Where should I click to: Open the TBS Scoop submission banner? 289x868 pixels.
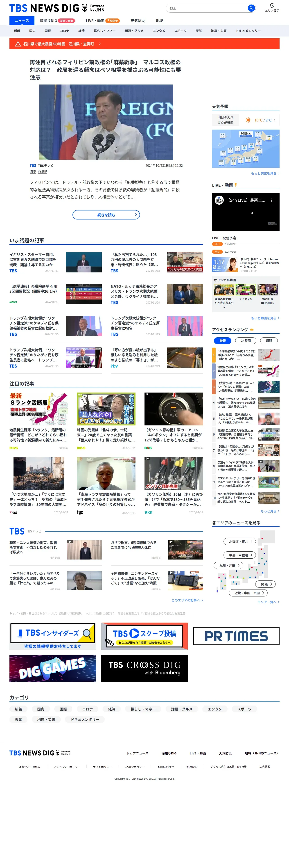point(144,636)
